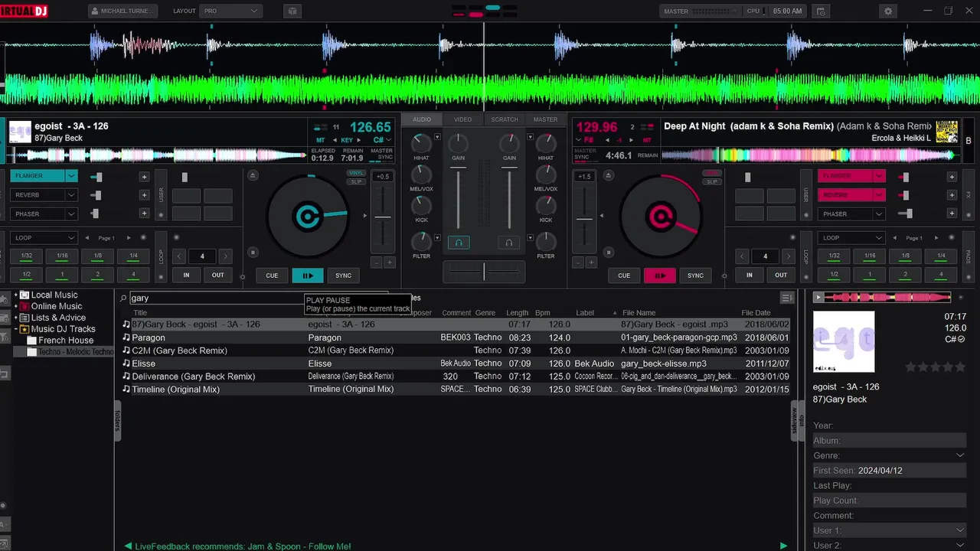Select French House folder
Image resolution: width=980 pixels, height=551 pixels.
point(66,341)
